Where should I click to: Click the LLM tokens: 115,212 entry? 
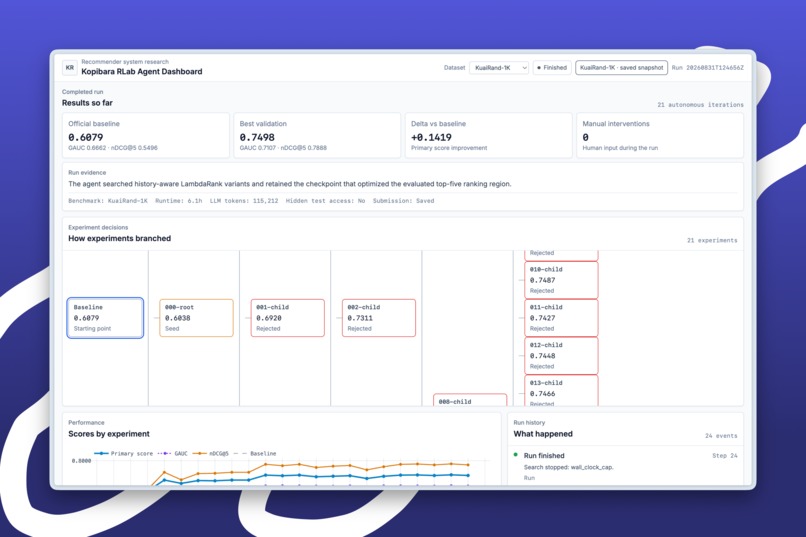point(244,201)
